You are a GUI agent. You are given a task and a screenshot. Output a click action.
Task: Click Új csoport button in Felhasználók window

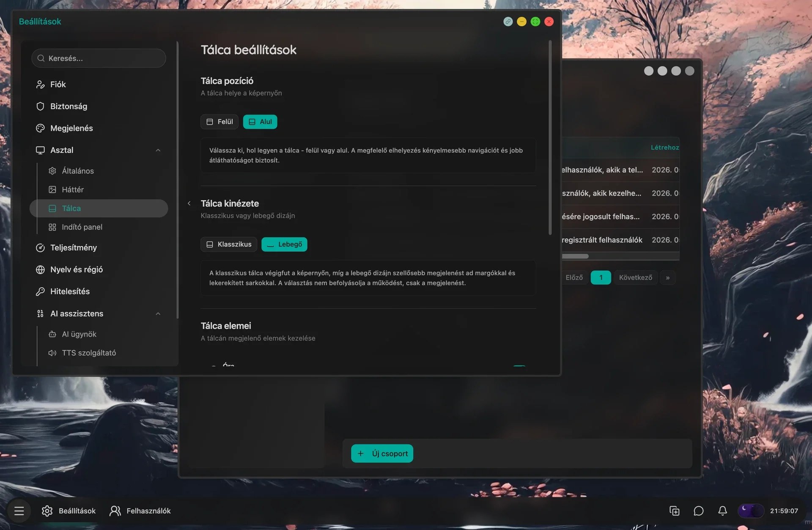tap(382, 453)
